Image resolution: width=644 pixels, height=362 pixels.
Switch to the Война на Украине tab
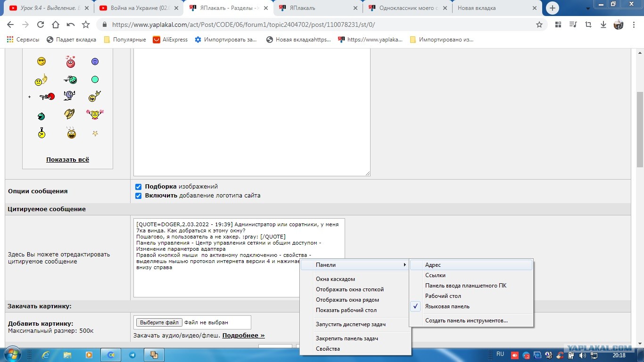(138, 8)
